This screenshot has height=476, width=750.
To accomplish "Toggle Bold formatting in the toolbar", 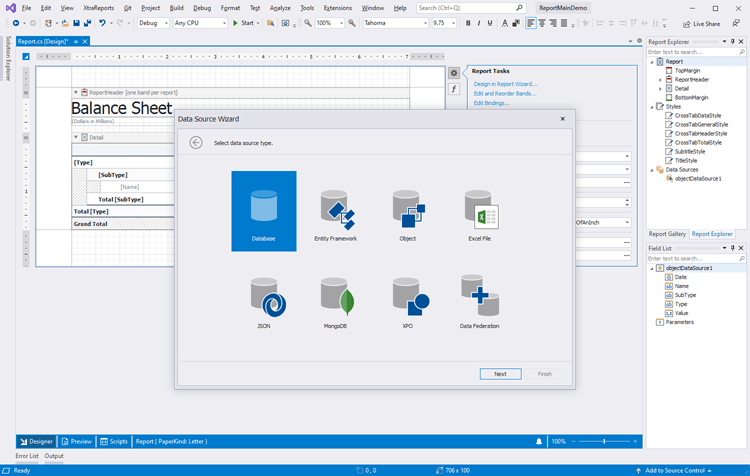I will 468,23.
